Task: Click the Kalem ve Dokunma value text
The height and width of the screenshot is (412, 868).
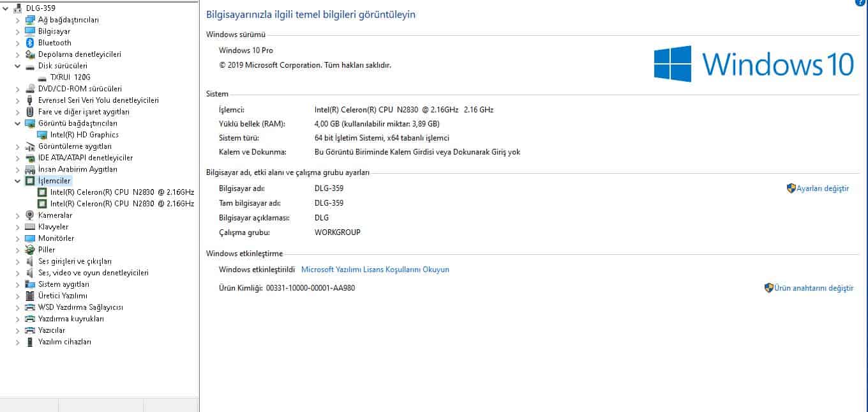Action: pyautogui.click(x=417, y=152)
